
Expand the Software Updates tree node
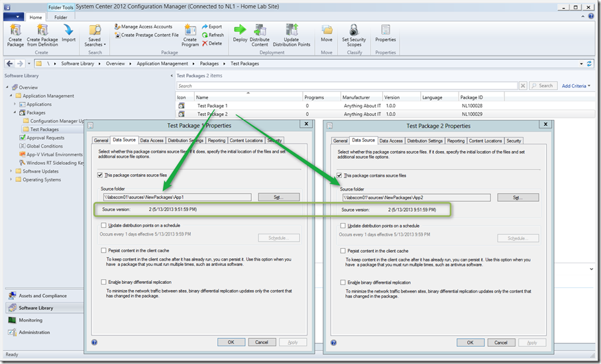pos(11,171)
